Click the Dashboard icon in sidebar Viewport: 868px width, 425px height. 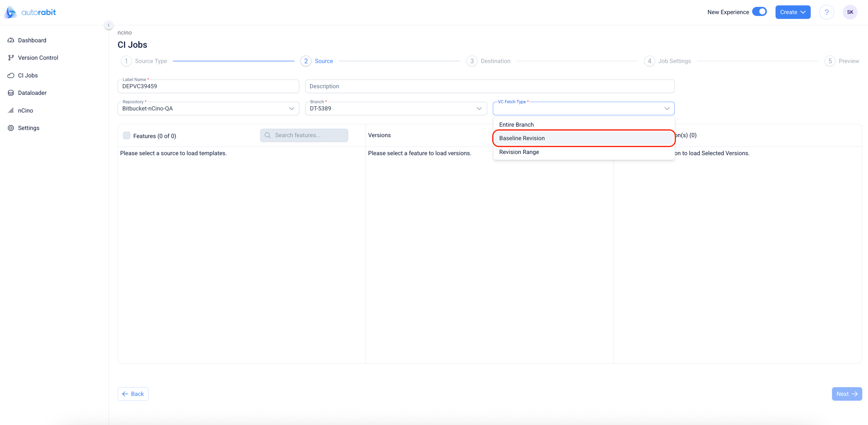[x=11, y=40]
